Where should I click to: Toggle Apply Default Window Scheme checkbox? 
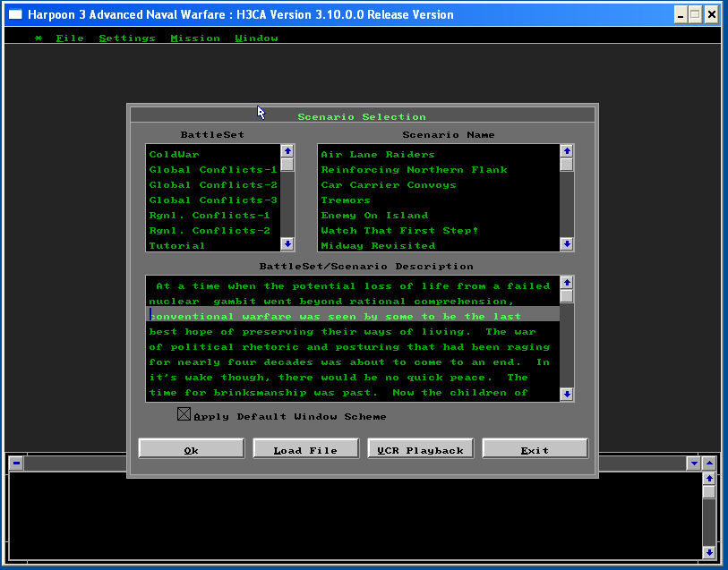(x=184, y=414)
